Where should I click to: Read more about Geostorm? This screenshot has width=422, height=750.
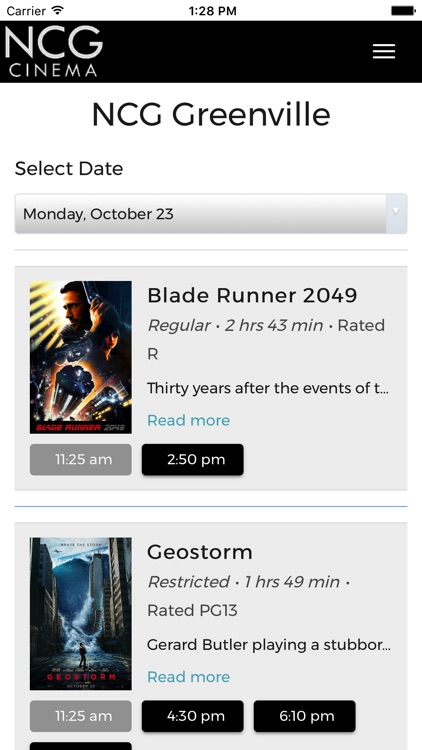(189, 677)
